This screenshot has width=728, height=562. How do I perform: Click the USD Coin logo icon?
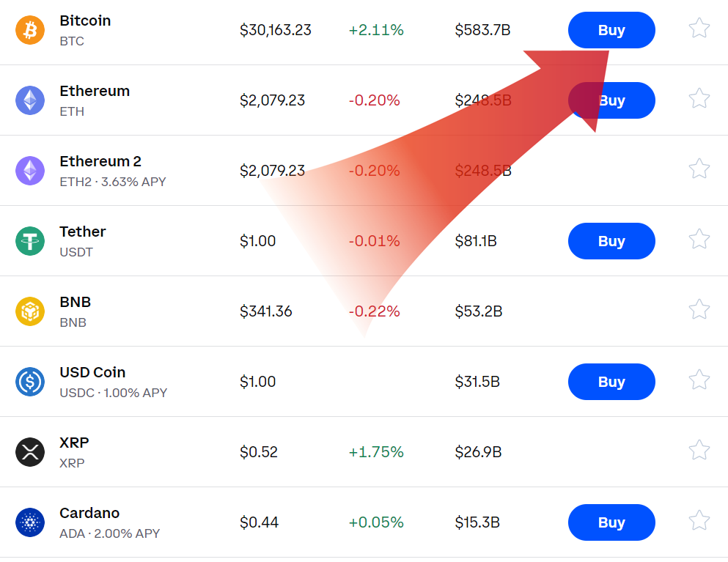(x=30, y=382)
